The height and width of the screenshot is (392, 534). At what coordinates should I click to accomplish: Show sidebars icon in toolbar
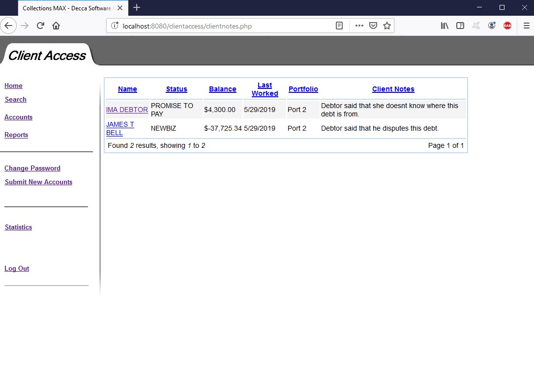click(x=460, y=26)
